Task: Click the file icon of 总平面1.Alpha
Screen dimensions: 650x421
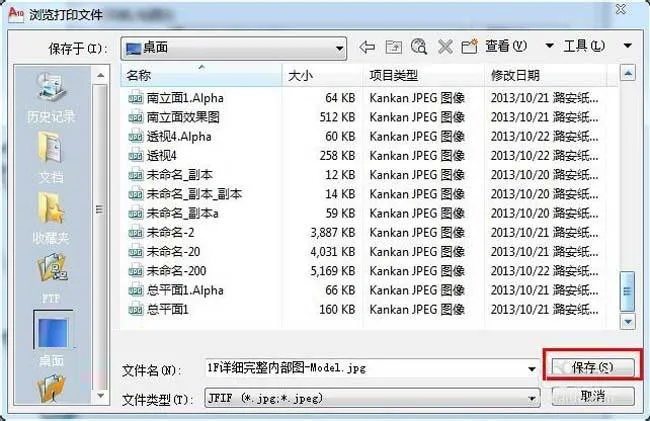Action: coord(136,290)
